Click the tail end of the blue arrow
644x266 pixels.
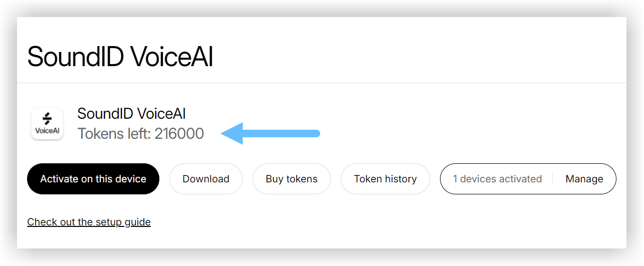(316, 133)
